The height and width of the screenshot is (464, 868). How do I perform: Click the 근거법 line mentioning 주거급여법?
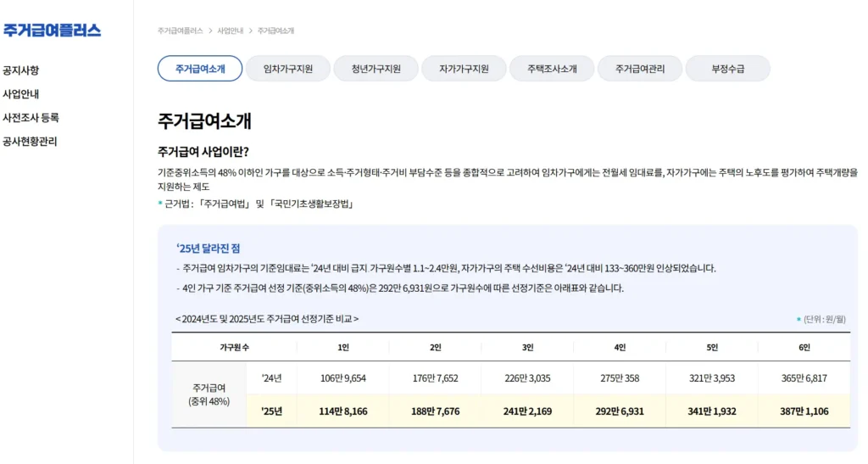click(x=256, y=204)
